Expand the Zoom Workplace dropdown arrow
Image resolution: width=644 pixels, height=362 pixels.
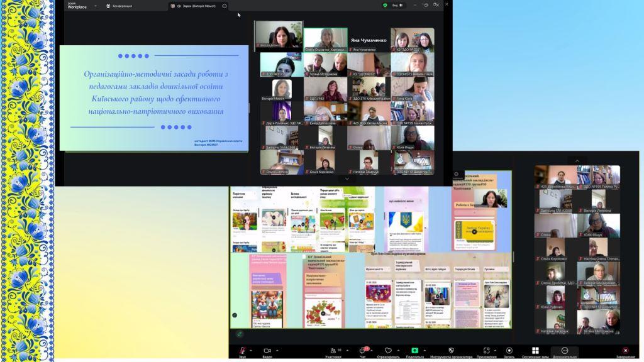tap(96, 6)
